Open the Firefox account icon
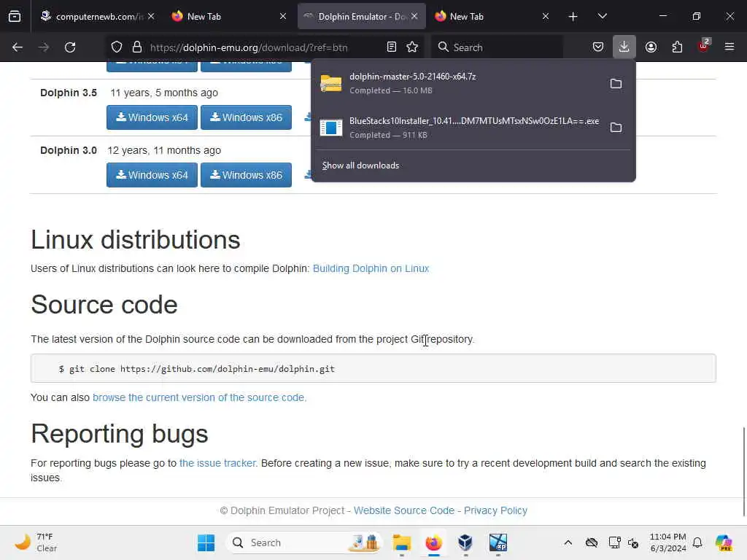The image size is (747, 560). click(x=651, y=47)
